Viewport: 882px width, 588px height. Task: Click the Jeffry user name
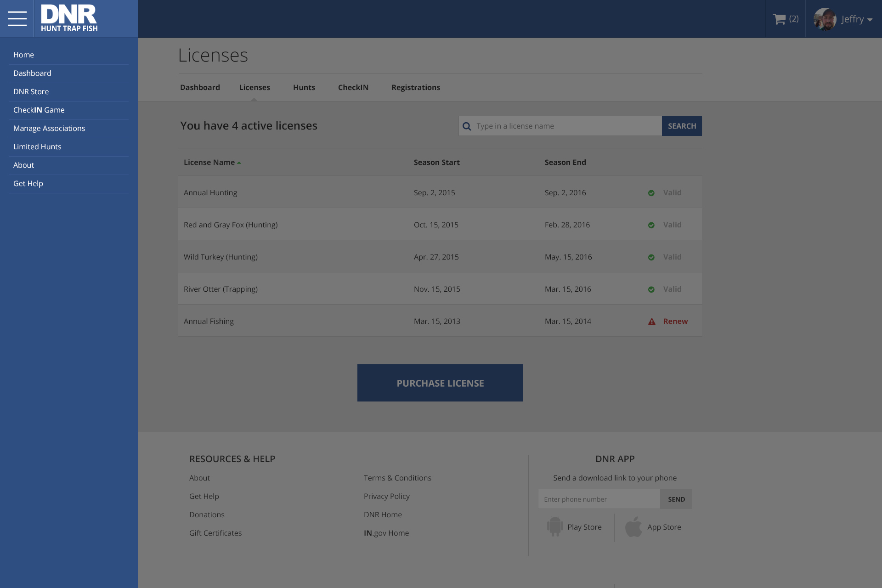point(853,19)
